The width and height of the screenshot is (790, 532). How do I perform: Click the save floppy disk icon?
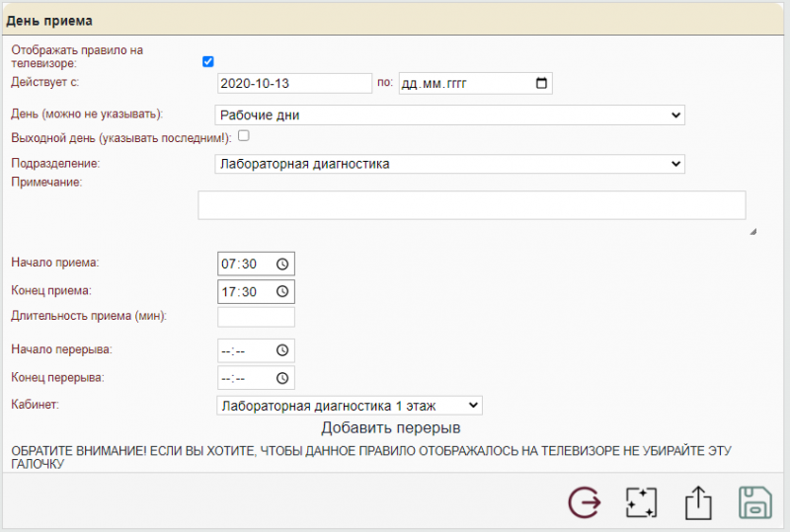point(755,501)
